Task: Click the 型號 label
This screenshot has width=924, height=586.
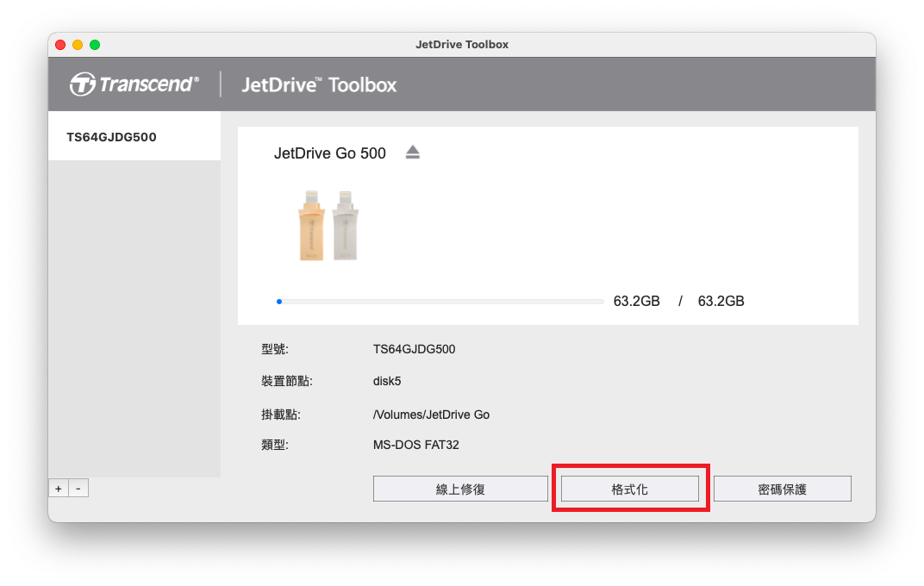Action: coord(275,349)
